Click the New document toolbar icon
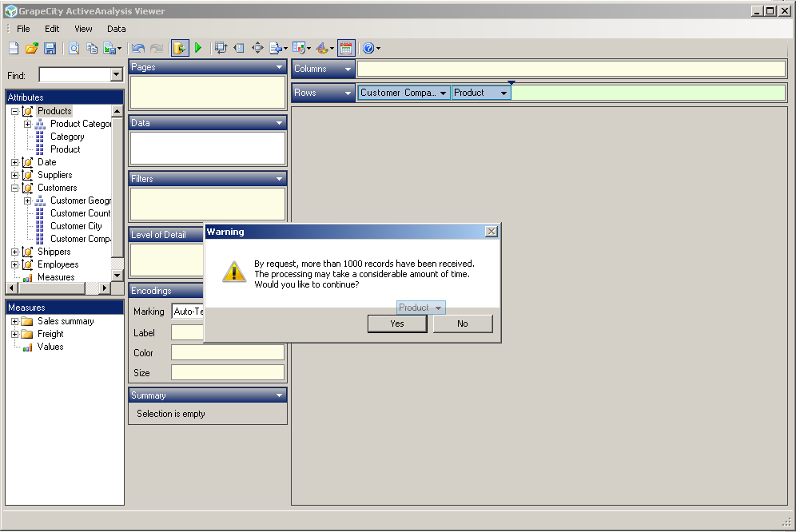 click(14, 48)
